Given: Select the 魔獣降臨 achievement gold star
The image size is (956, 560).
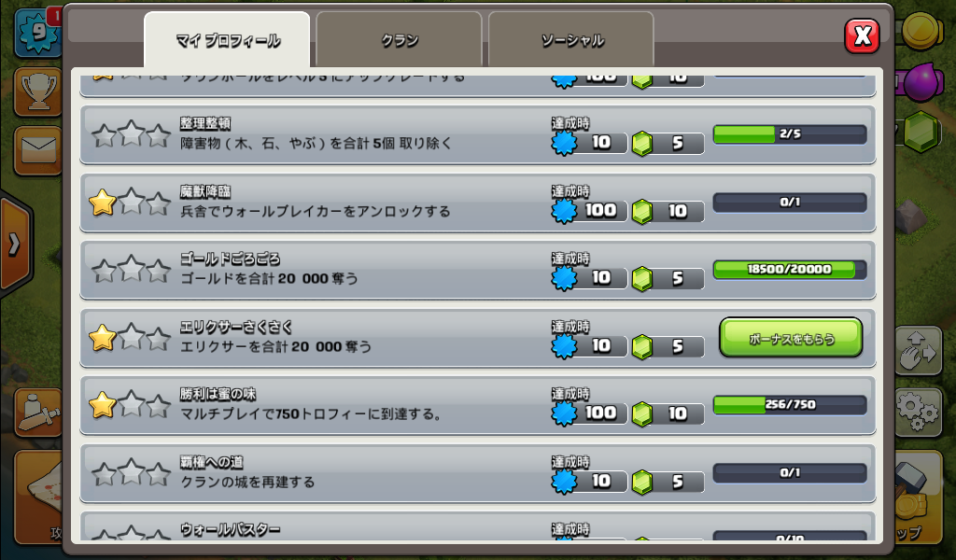Looking at the screenshot, I should (x=103, y=203).
